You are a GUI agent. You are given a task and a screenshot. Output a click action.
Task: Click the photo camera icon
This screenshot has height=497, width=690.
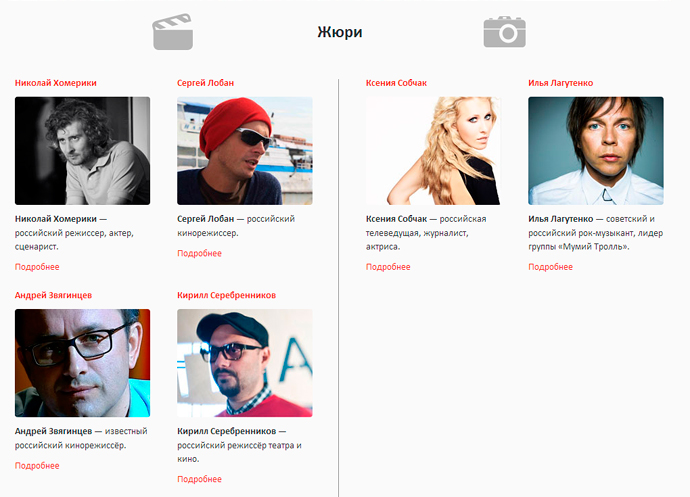(504, 32)
